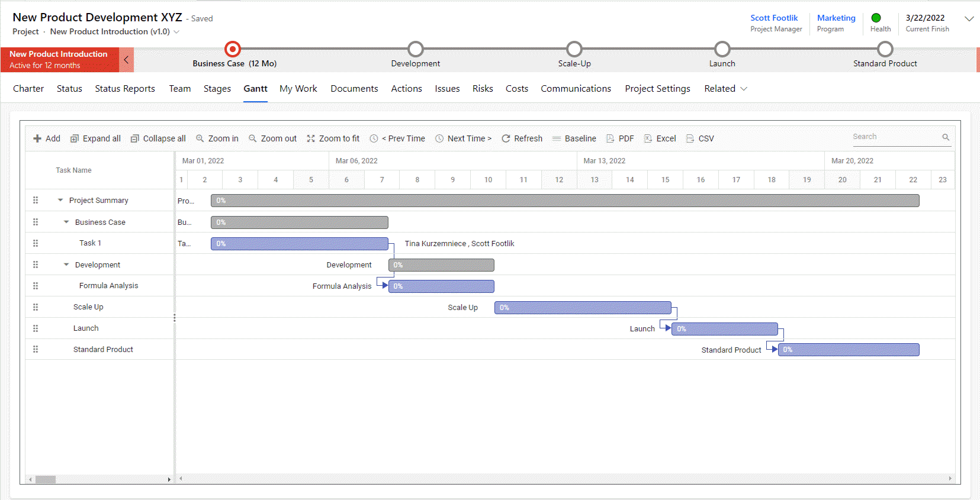Zoom in on the Gantt chart
The image size is (980, 500).
[217, 138]
